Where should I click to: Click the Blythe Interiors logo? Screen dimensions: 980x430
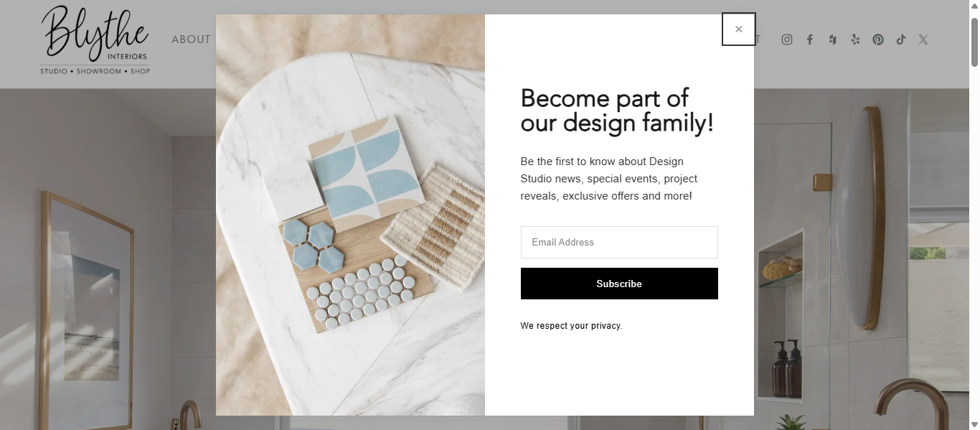point(95,39)
